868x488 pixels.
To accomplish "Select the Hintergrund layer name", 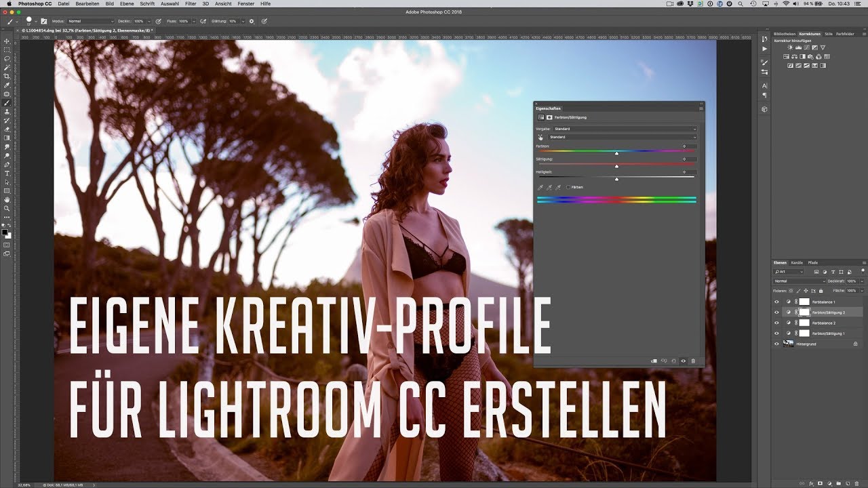I will click(806, 344).
